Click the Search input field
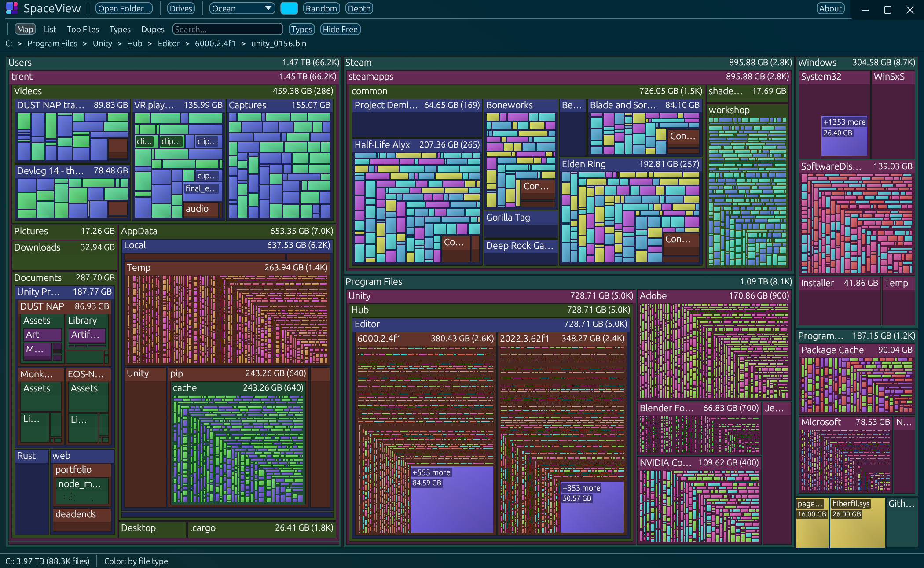 point(227,29)
